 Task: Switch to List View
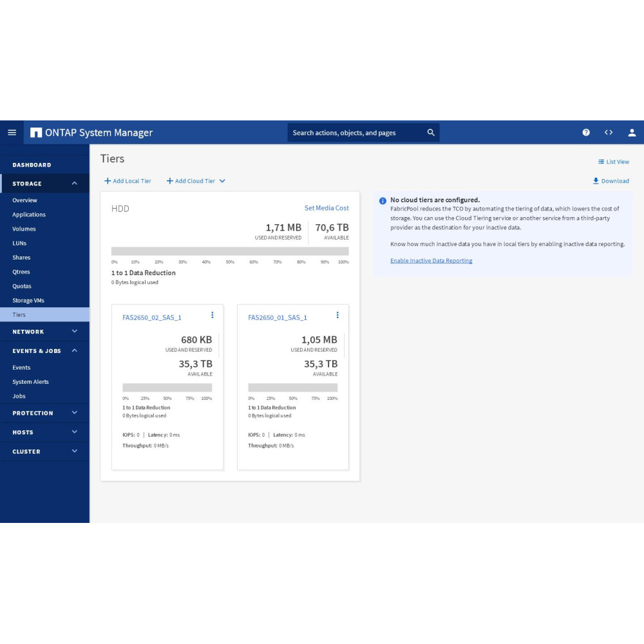click(614, 162)
